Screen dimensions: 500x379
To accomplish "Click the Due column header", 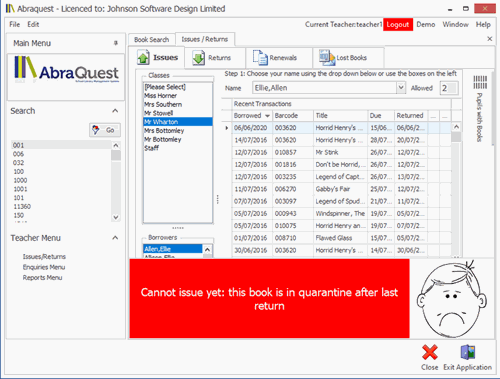I will pyautogui.click(x=381, y=116).
